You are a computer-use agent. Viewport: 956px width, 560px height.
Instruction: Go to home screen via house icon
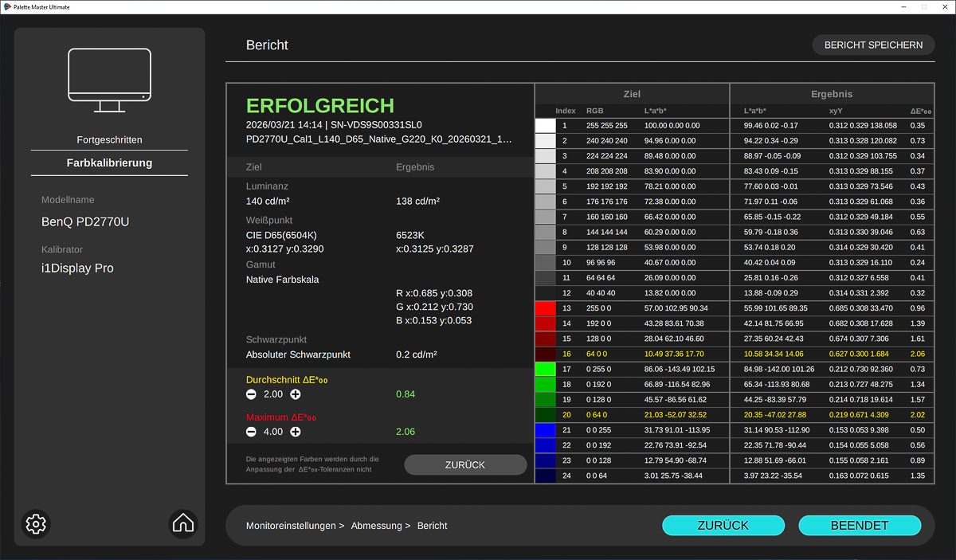pos(183,523)
